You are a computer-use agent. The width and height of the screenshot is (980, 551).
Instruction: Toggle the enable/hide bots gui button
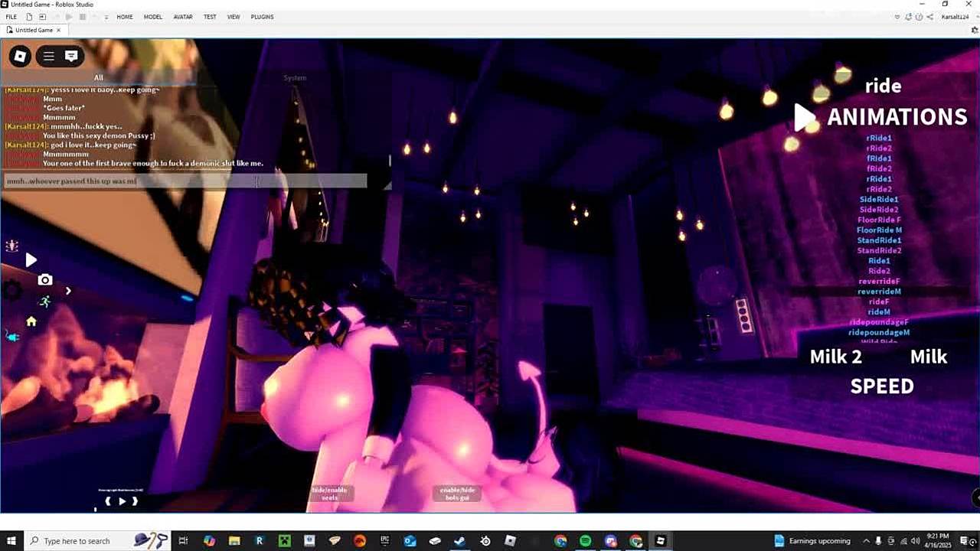coord(457,494)
